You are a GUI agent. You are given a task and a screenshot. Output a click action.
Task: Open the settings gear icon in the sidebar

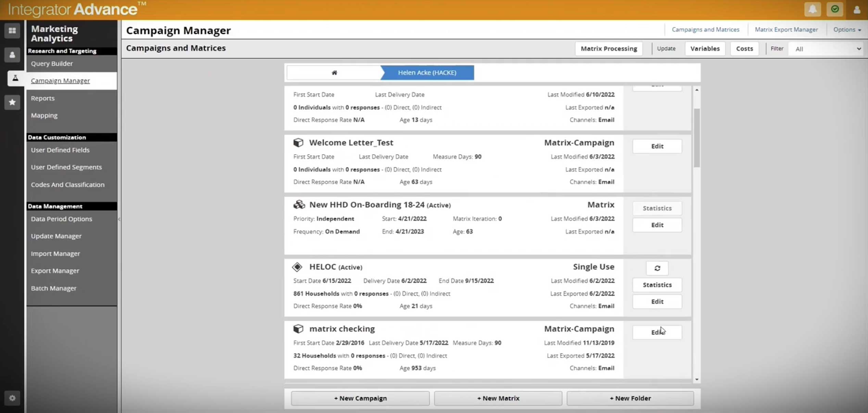[12, 398]
